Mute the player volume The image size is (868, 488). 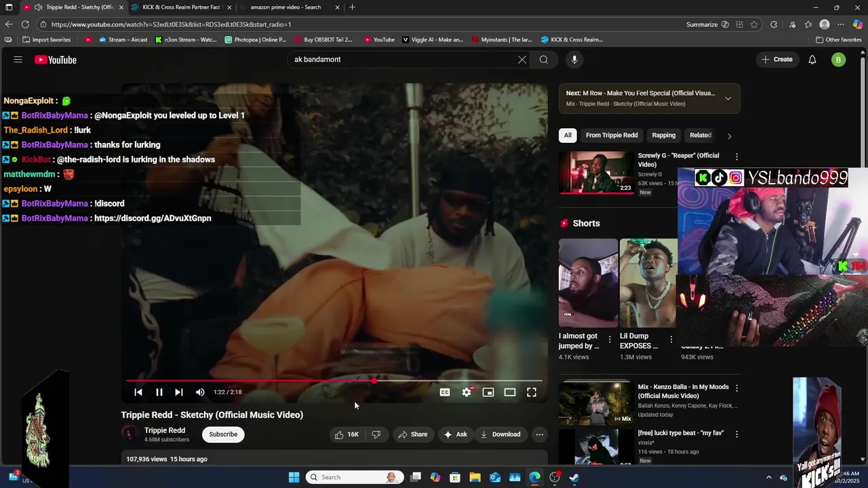pyautogui.click(x=200, y=392)
